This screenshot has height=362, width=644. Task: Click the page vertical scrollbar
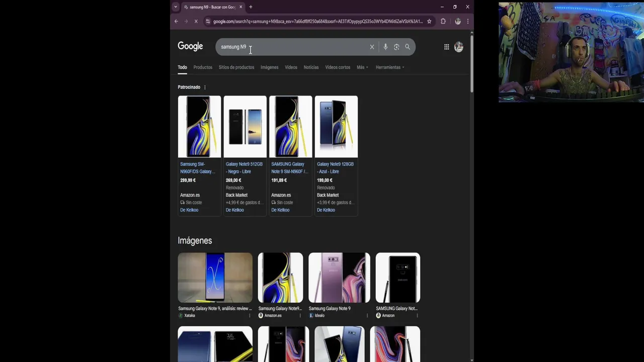point(471,63)
